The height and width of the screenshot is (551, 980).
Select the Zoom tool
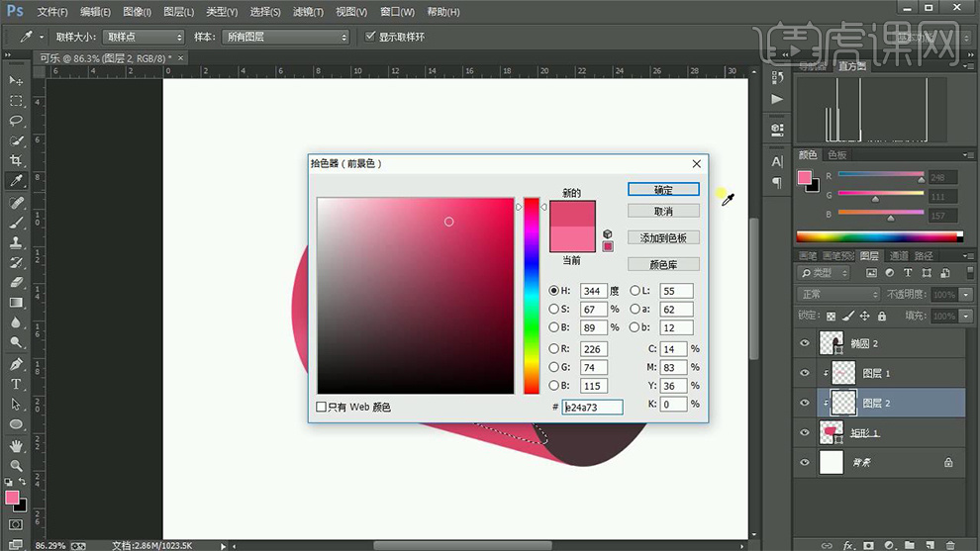tap(16, 466)
